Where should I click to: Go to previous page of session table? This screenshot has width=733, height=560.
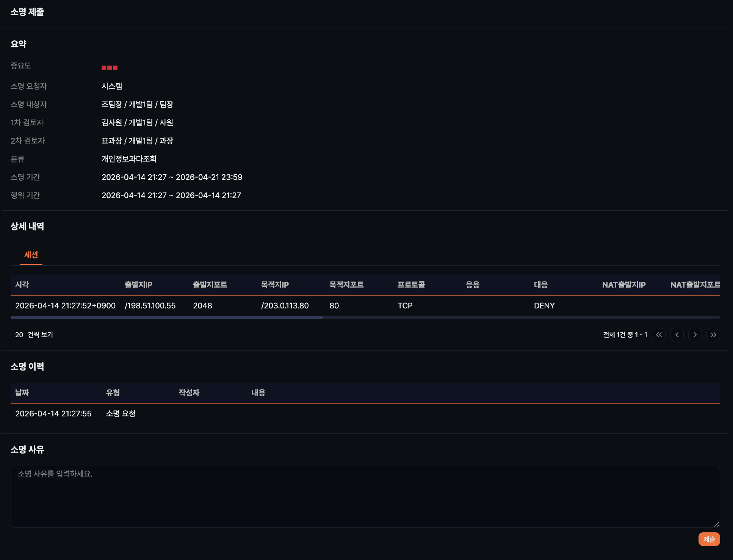coord(677,335)
